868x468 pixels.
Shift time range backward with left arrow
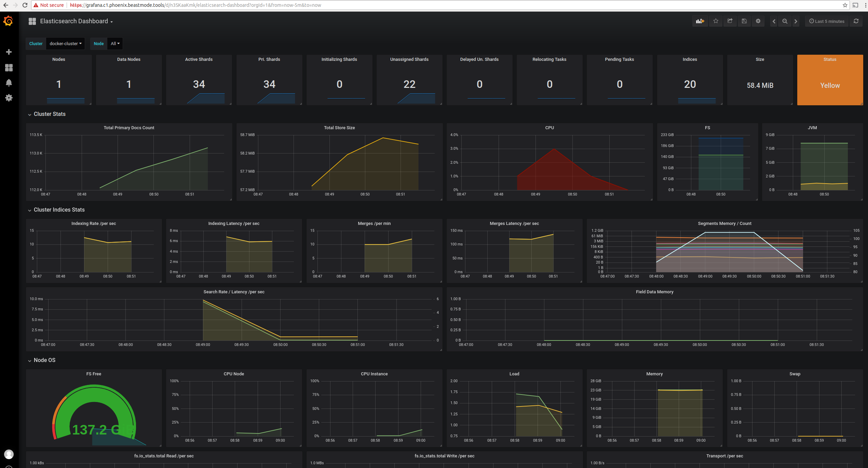pyautogui.click(x=774, y=21)
